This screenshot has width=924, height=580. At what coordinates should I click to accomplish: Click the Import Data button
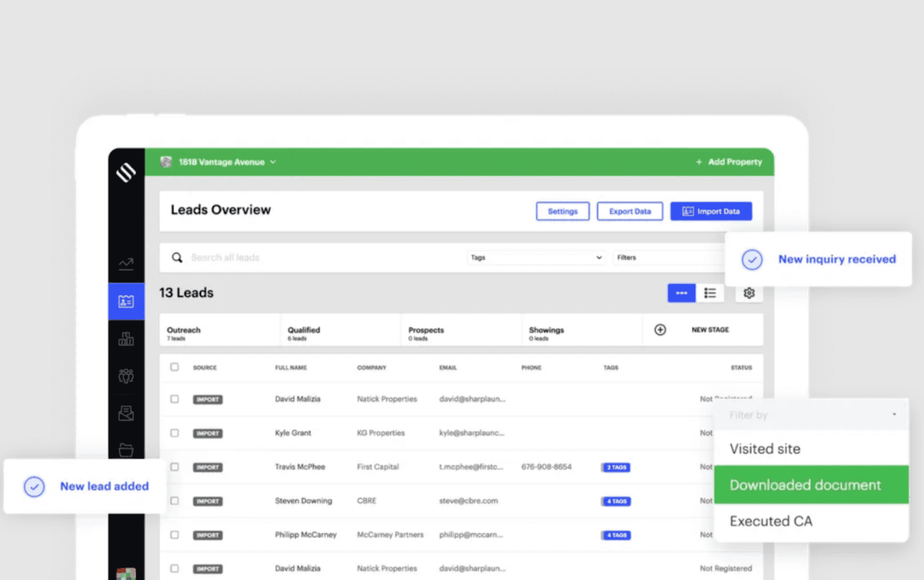tap(711, 211)
